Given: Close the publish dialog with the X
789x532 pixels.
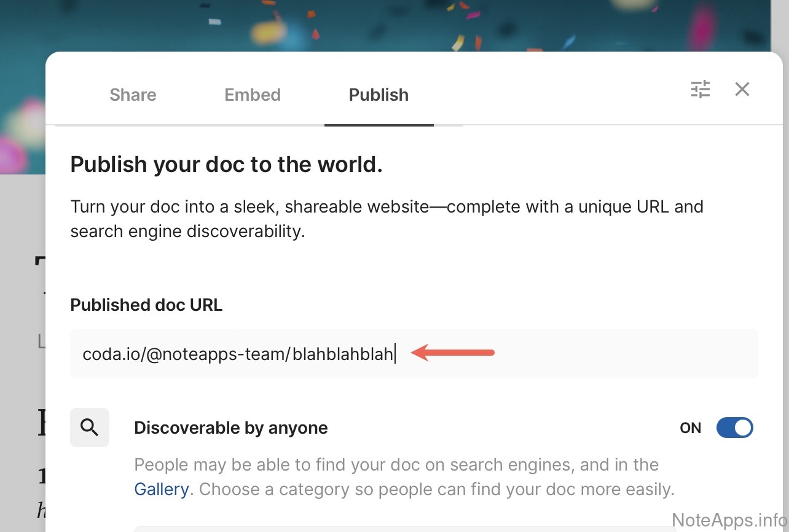Looking at the screenshot, I should 742,90.
